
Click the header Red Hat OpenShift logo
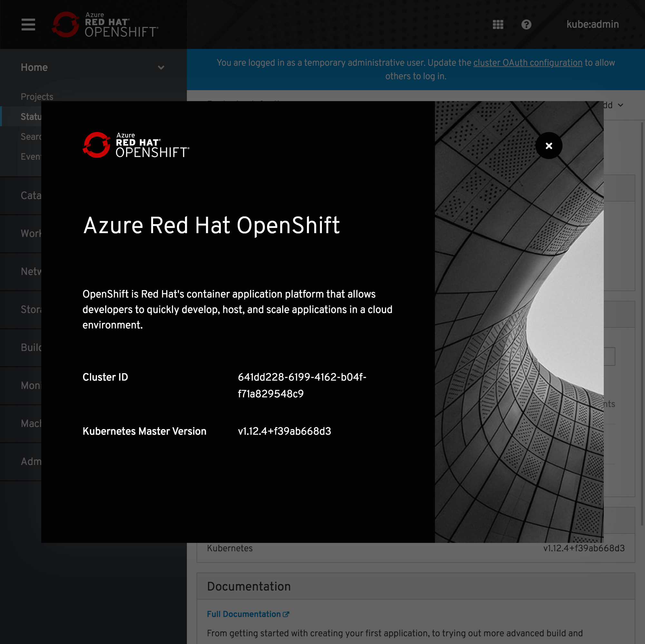click(105, 24)
